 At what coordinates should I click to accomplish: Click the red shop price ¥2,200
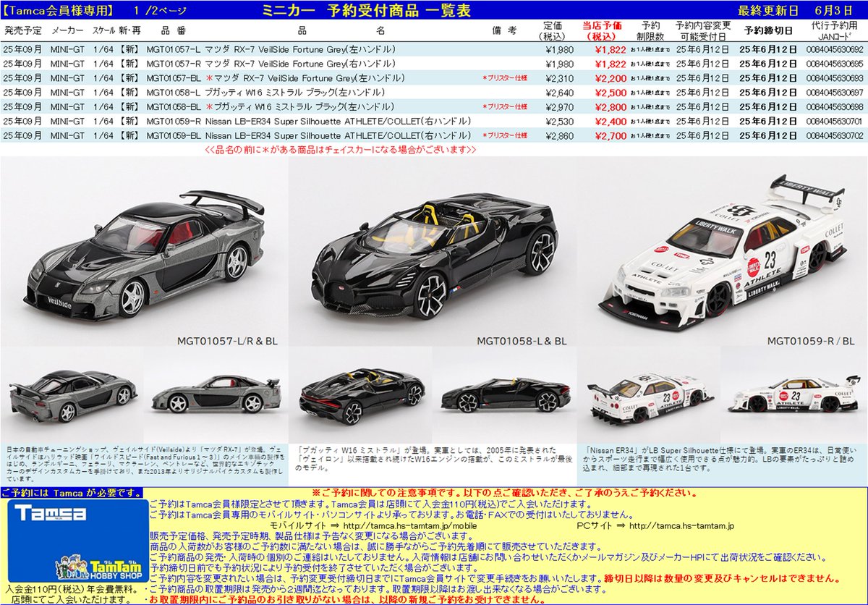click(609, 77)
